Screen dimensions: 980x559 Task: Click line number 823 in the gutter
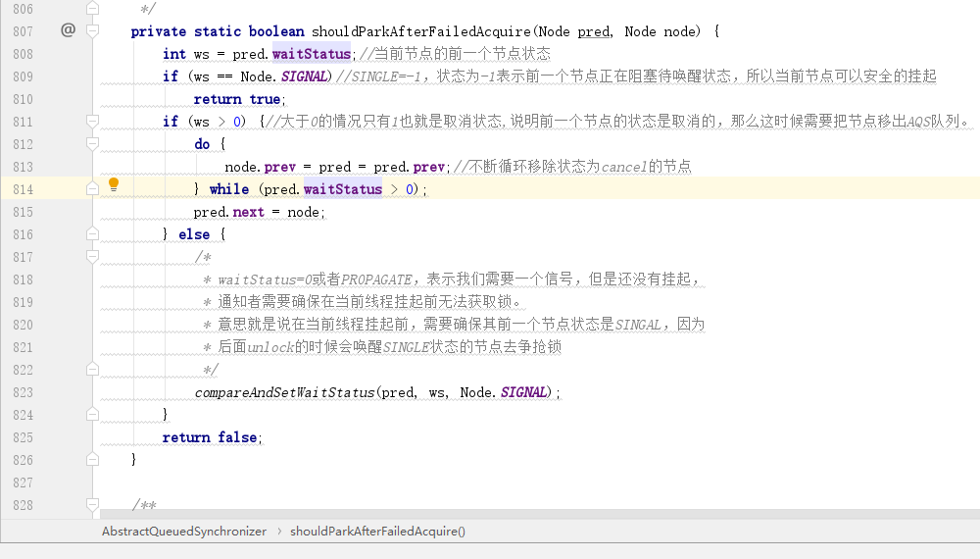(x=24, y=392)
